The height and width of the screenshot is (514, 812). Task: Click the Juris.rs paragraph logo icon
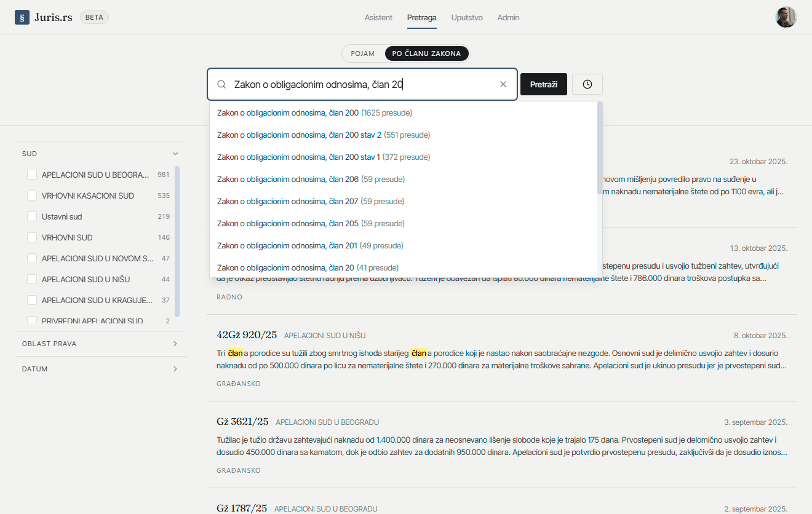point(22,17)
